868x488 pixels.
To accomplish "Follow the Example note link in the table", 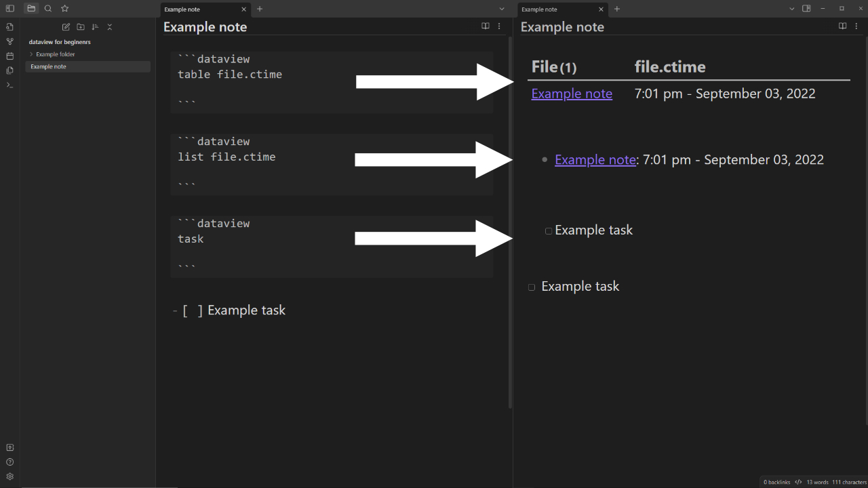I will click(572, 93).
